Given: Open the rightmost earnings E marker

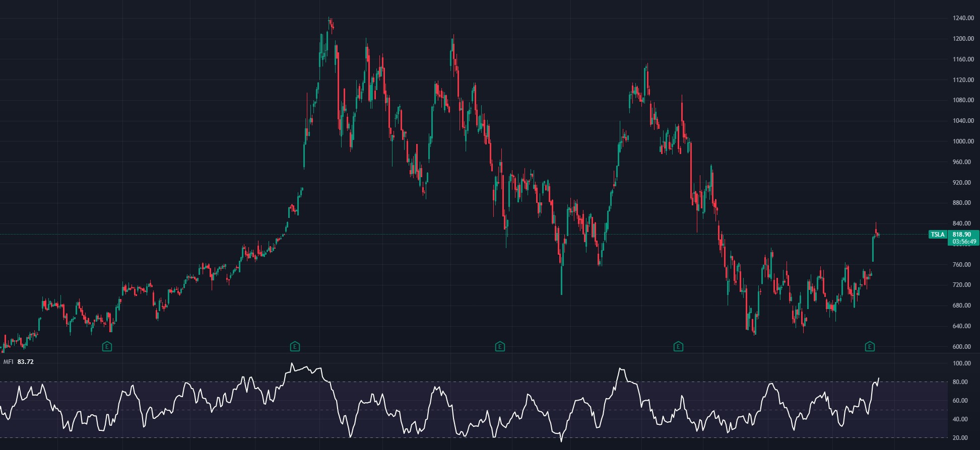Looking at the screenshot, I should pyautogui.click(x=870, y=346).
